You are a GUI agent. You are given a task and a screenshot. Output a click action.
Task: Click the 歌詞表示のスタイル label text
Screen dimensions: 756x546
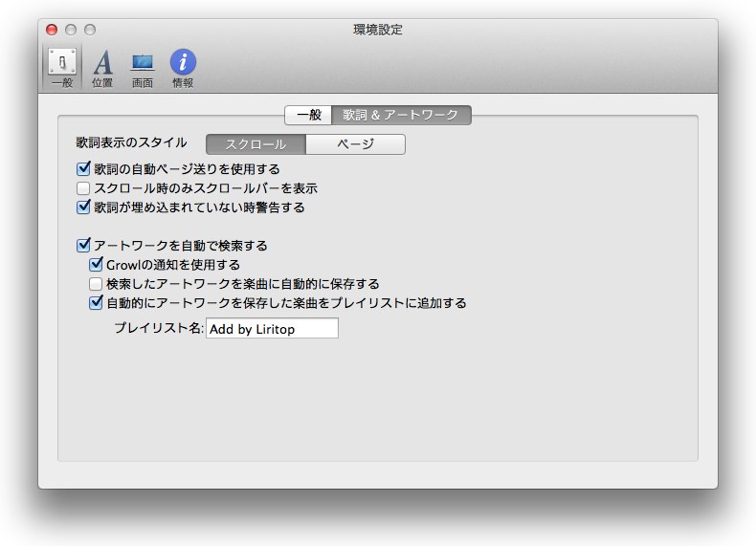coord(131,142)
